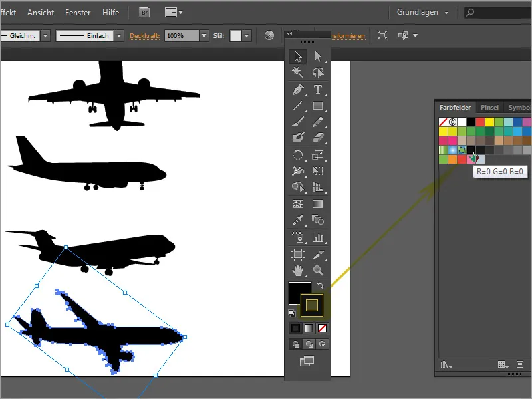The width and height of the screenshot is (532, 399).
Task: Open the Fenster menu
Action: pyautogui.click(x=78, y=13)
